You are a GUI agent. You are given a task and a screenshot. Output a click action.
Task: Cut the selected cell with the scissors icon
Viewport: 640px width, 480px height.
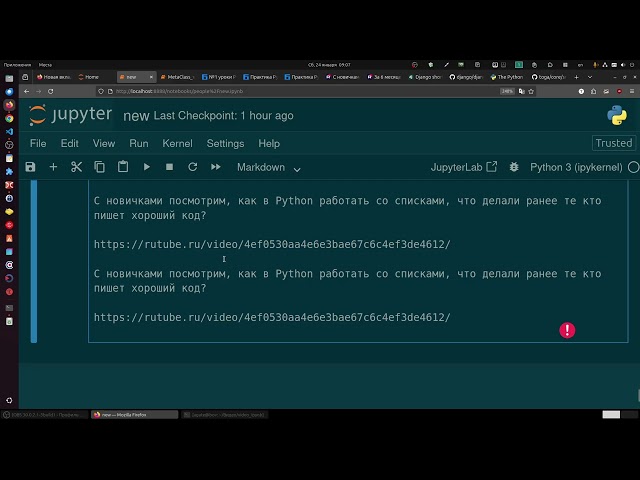pyautogui.click(x=76, y=167)
